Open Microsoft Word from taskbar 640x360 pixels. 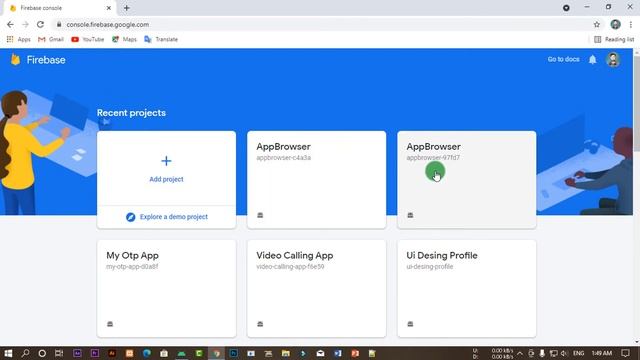pos(338,353)
